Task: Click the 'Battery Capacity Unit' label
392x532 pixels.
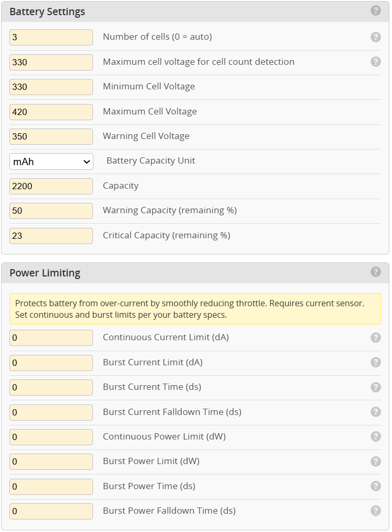Action: [151, 160]
